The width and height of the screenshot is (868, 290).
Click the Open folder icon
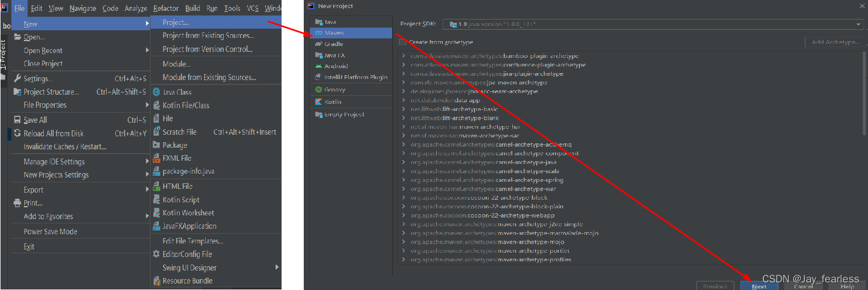coord(17,37)
